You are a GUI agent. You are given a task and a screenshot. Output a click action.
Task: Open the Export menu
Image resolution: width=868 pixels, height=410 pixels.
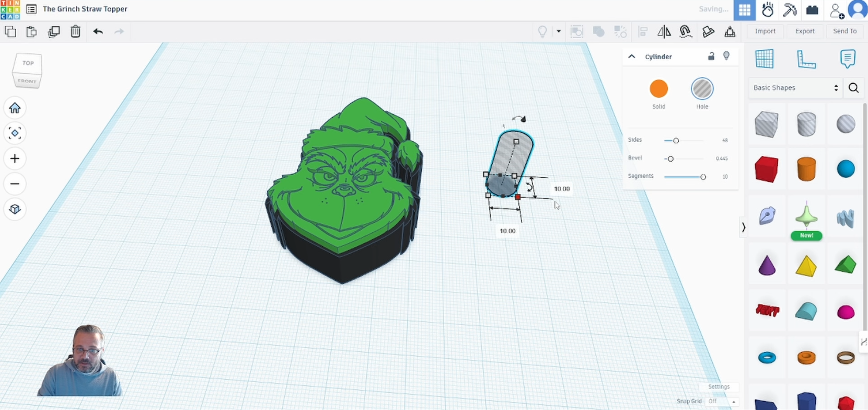click(805, 31)
